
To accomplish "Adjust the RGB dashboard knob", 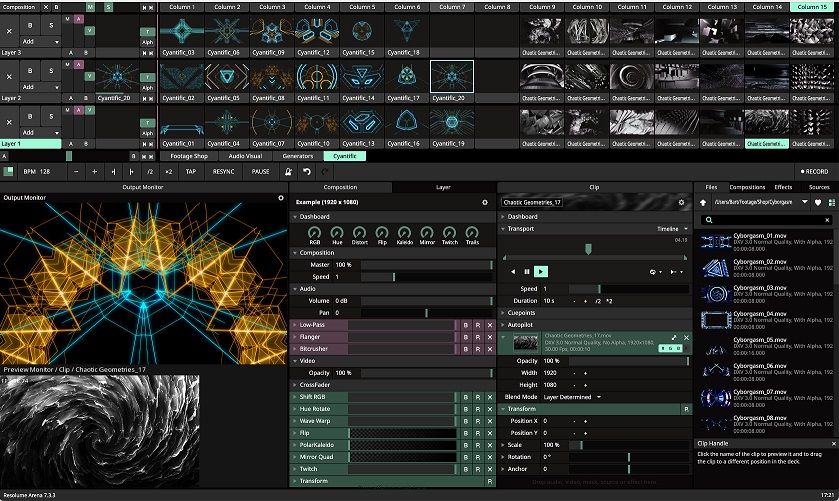I will 315,232.
